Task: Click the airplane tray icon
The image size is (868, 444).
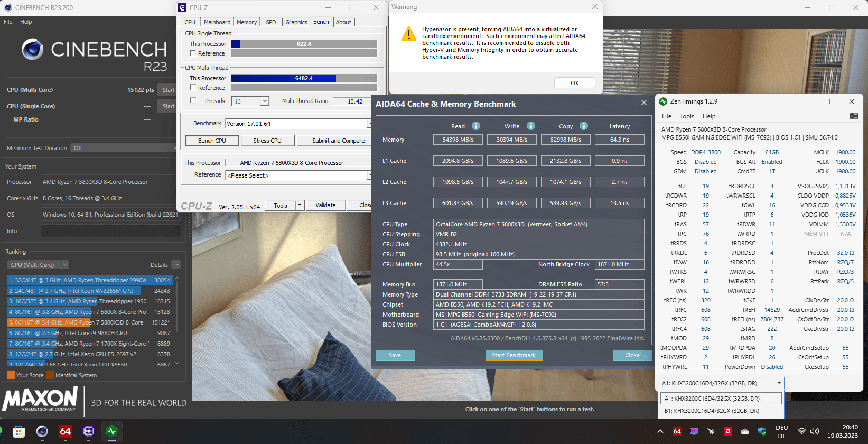Action: (711, 431)
